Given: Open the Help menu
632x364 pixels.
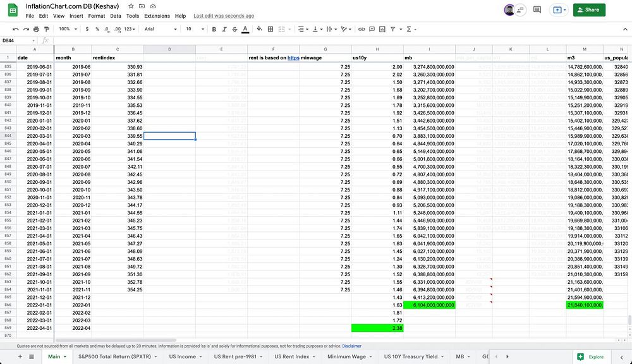Looking at the screenshot, I should coord(180,16).
